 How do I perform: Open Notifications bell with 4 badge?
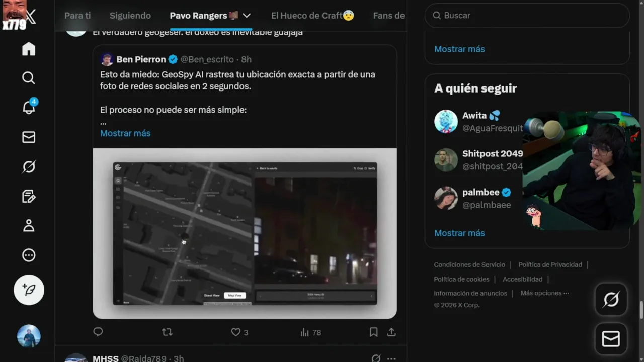(x=29, y=107)
